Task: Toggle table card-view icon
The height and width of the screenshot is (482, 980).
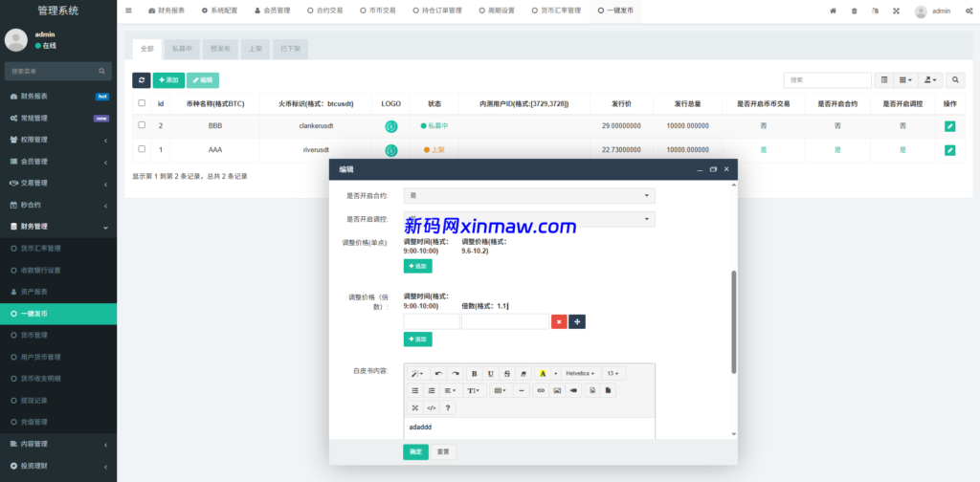Action: coord(883,80)
